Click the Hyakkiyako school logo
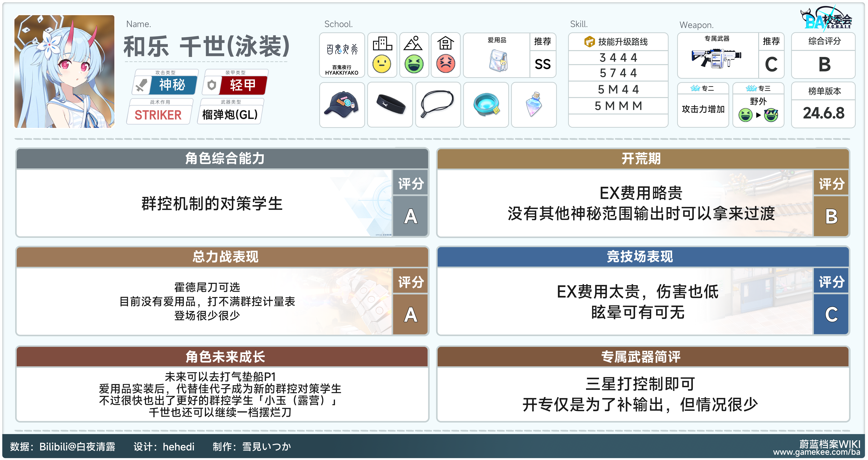The image size is (868, 460). pyautogui.click(x=342, y=50)
